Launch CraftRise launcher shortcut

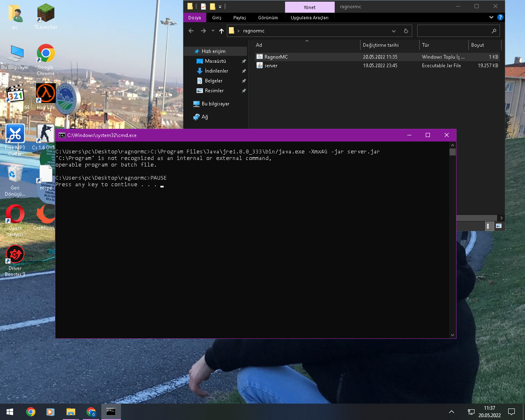[44, 218]
